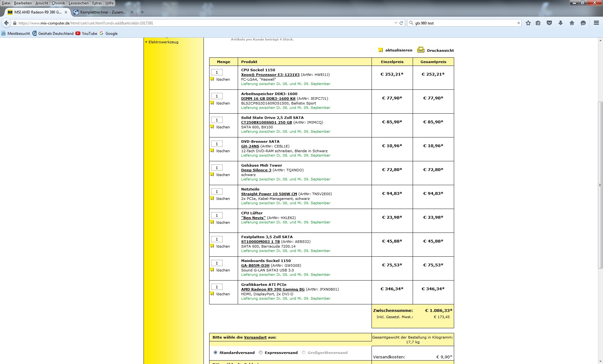Open the Chronik menu
This screenshot has height=364, width=603.
point(58,3)
